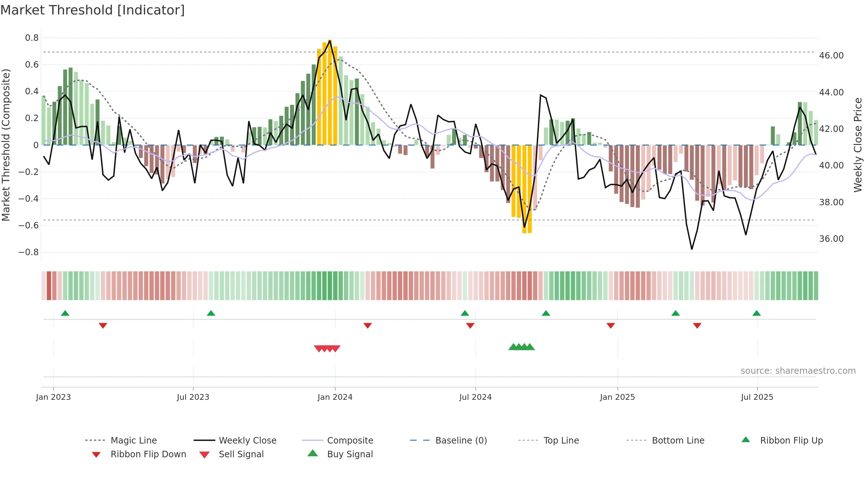Toggle the Bottom Line legend entry
Viewport: 868px width, 488px height.
coord(665,440)
